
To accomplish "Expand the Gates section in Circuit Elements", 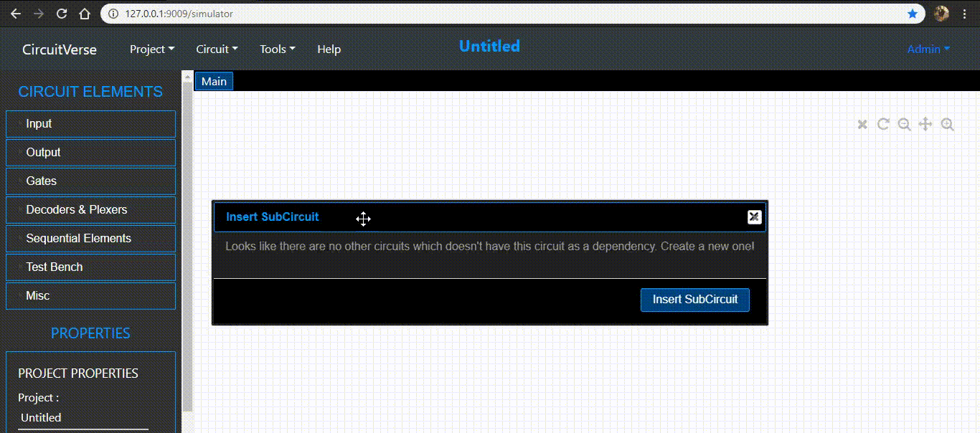I will 90,181.
